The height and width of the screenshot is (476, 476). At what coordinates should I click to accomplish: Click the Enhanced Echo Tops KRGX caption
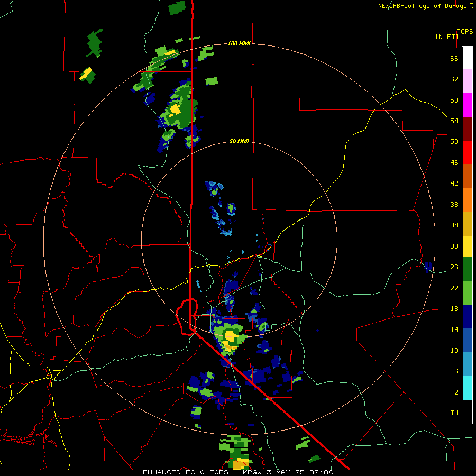coord(237,472)
